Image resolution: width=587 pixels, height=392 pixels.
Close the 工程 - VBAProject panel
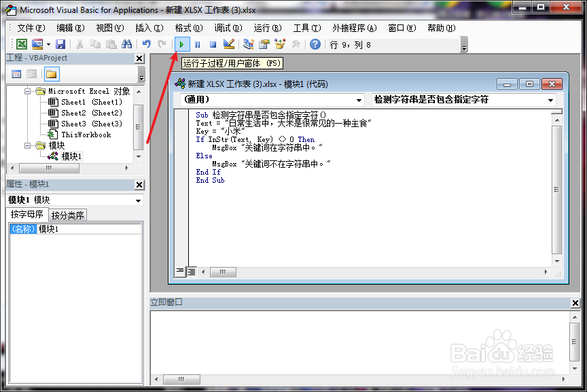[x=139, y=58]
